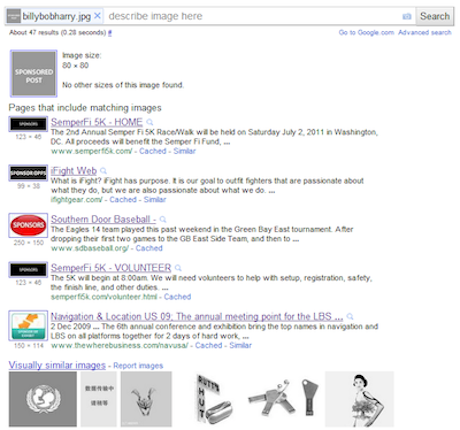The image size is (460, 430).
Task: Click the billybobharry.jpg chip thumbnail
Action: pyautogui.click(x=14, y=16)
